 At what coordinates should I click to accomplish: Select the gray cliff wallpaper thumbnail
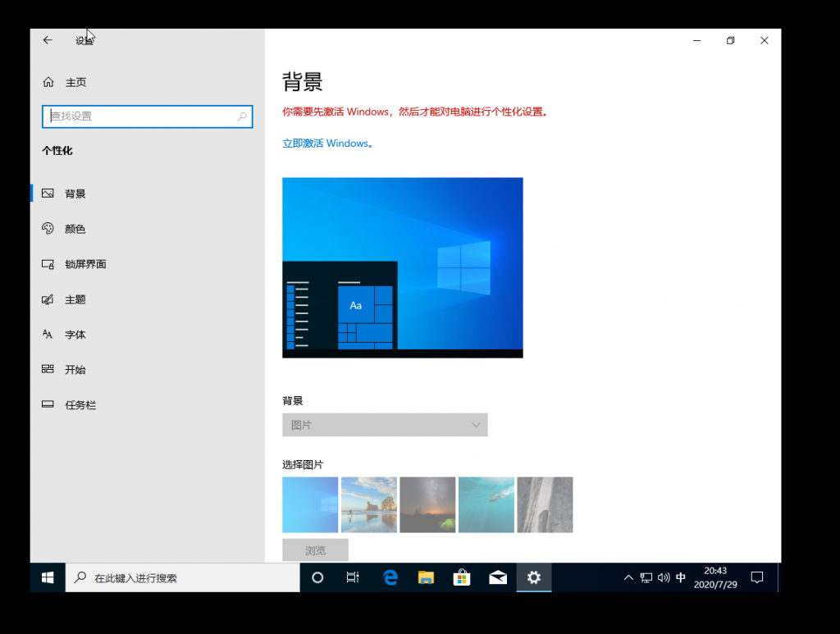545,504
